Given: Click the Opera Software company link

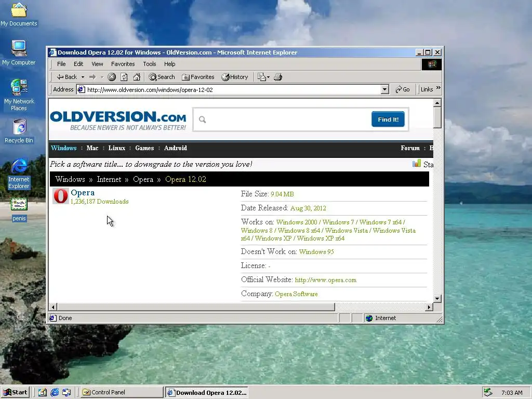Looking at the screenshot, I should coord(296,294).
